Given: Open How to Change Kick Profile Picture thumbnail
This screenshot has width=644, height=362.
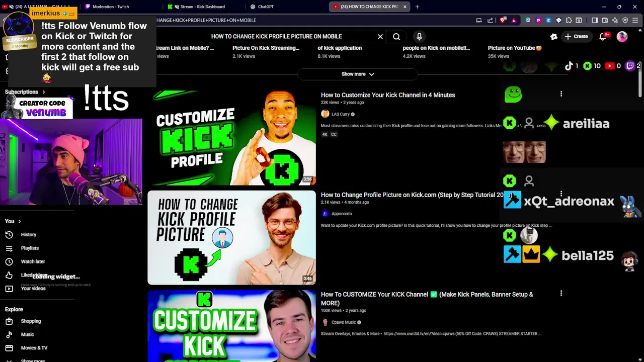Looking at the screenshot, I should [231, 237].
